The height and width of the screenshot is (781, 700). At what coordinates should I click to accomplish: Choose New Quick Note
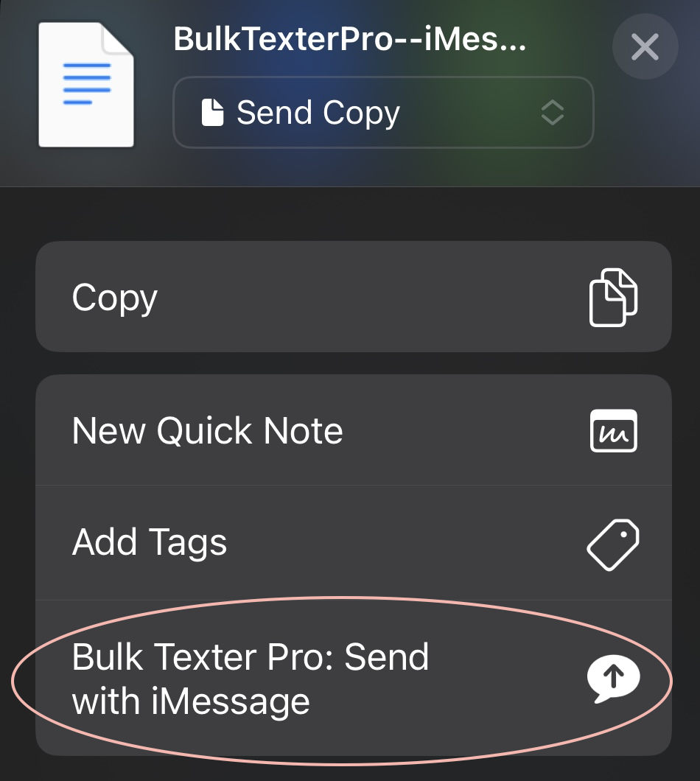click(x=354, y=430)
